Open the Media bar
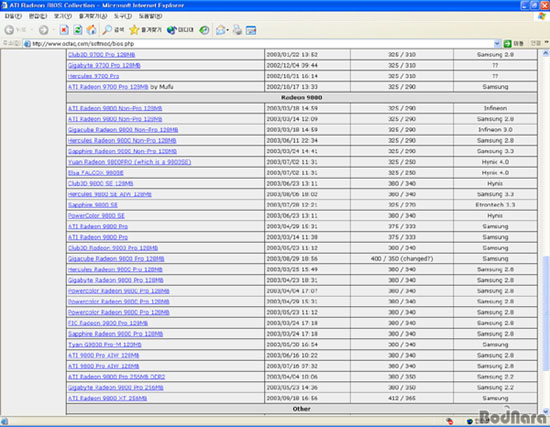 click(x=180, y=30)
